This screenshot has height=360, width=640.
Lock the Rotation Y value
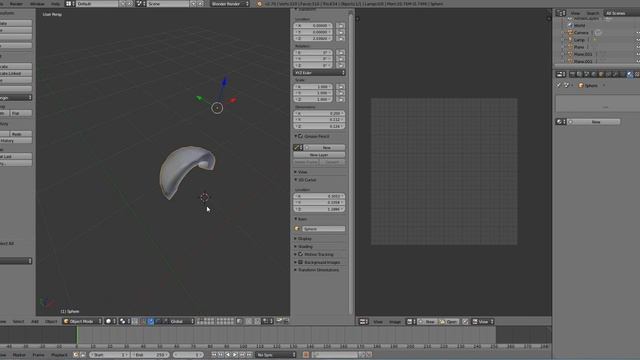[x=340, y=59]
